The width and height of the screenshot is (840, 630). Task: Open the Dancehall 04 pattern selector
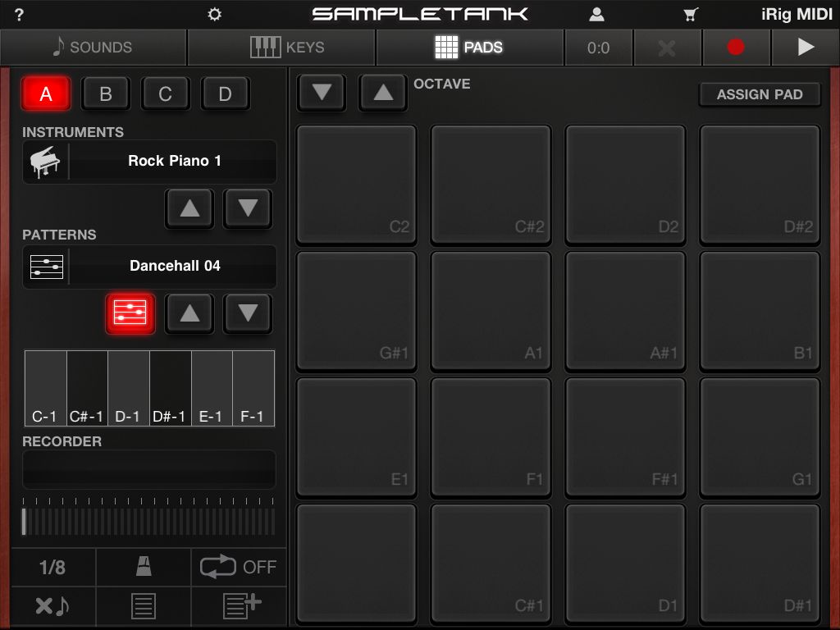(174, 267)
